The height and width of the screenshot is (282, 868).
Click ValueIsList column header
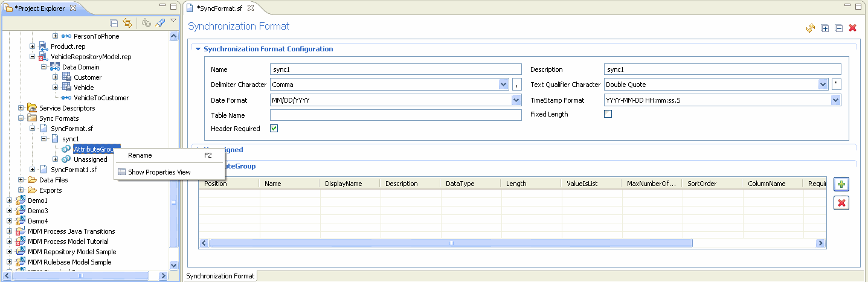click(x=592, y=184)
